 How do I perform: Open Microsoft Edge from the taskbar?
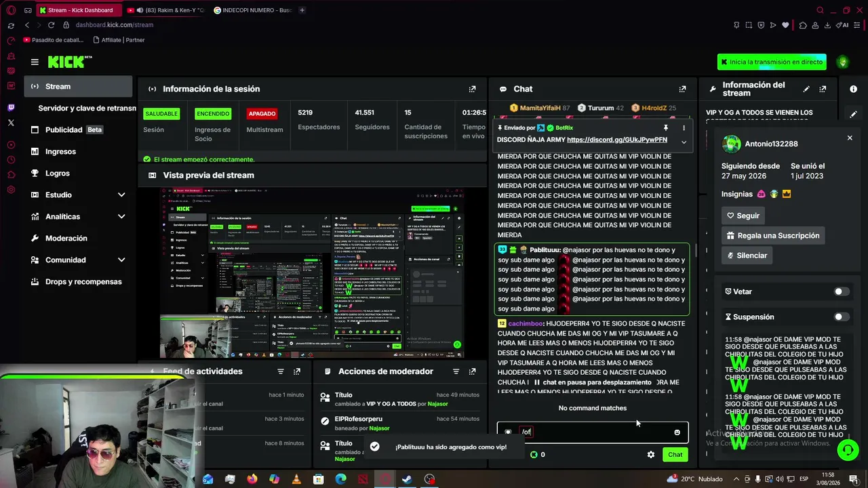(x=340, y=479)
